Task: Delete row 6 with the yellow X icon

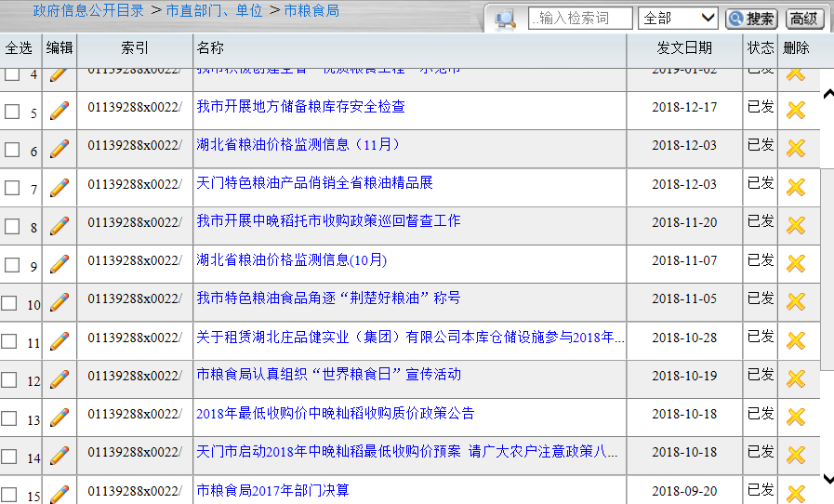Action: [x=795, y=149]
